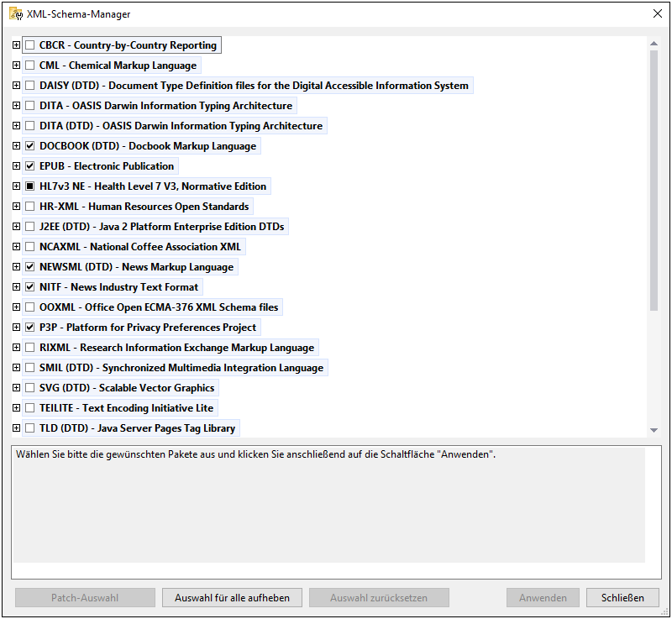Expand the OOXML schema entry
The width and height of the screenshot is (672, 619).
17,307
